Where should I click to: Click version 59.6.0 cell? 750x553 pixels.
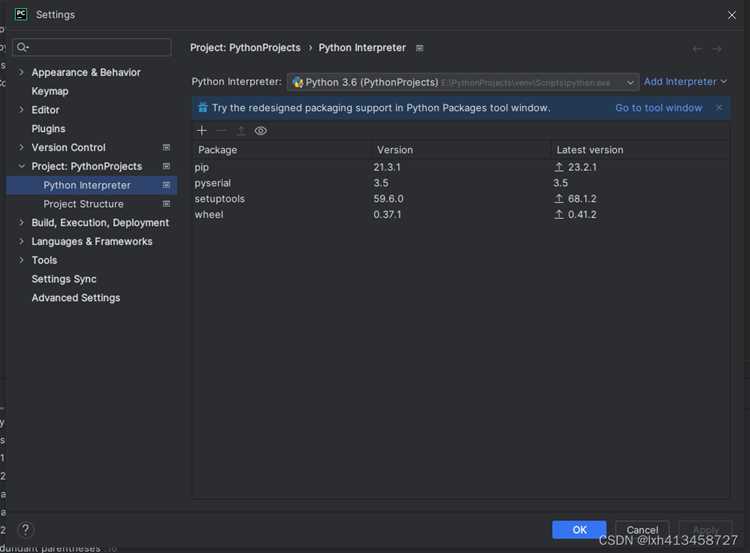(388, 199)
